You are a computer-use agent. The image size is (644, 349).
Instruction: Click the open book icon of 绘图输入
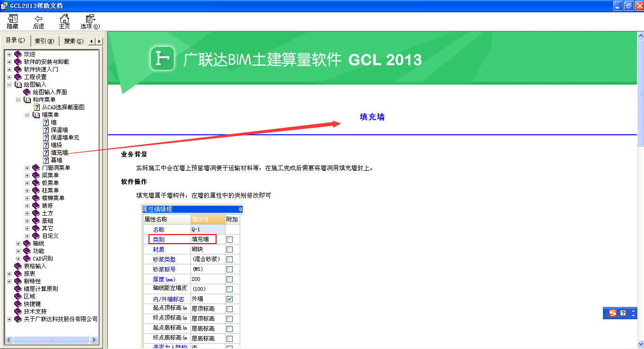pos(18,85)
